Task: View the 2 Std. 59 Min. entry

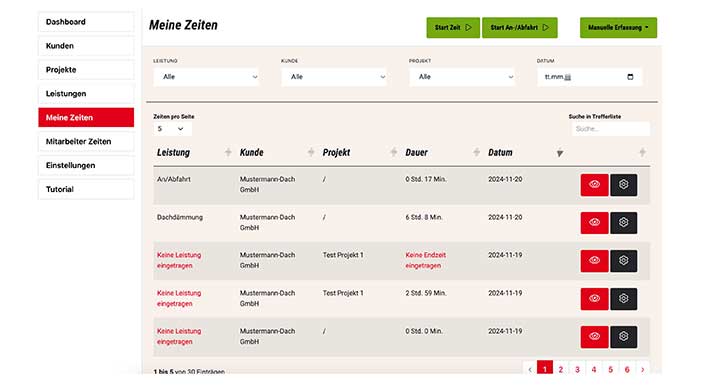Action: tap(594, 299)
